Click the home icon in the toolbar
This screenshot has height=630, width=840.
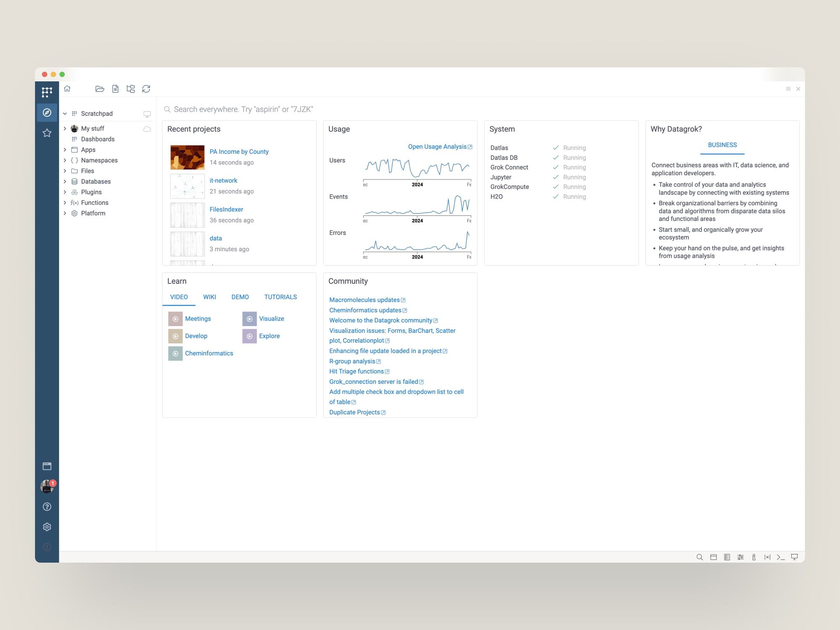pyautogui.click(x=67, y=89)
